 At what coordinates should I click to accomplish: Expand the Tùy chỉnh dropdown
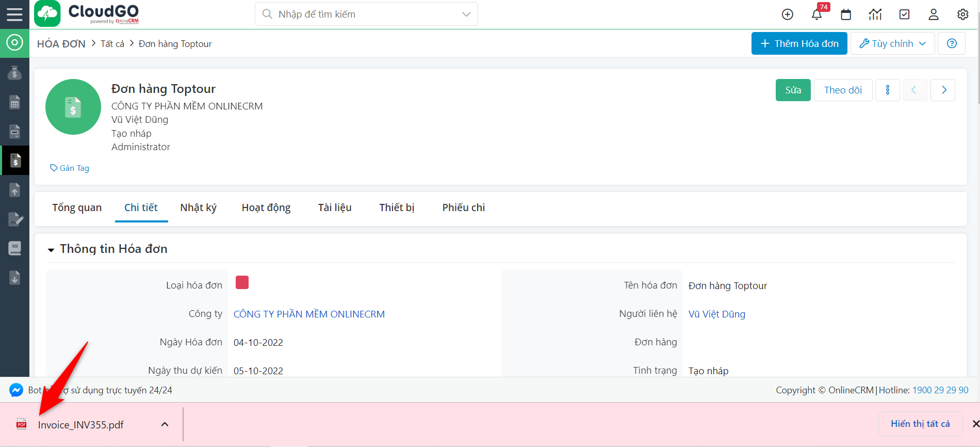893,44
